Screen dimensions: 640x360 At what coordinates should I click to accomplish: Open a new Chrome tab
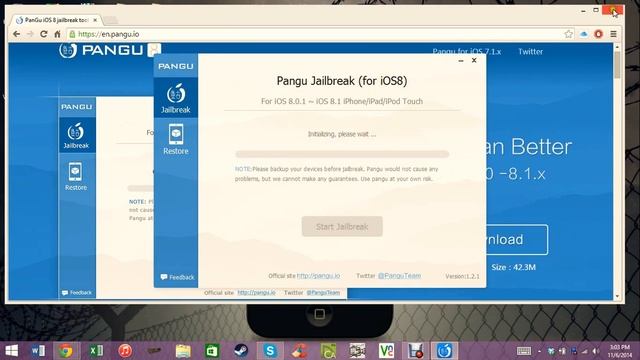111,20
